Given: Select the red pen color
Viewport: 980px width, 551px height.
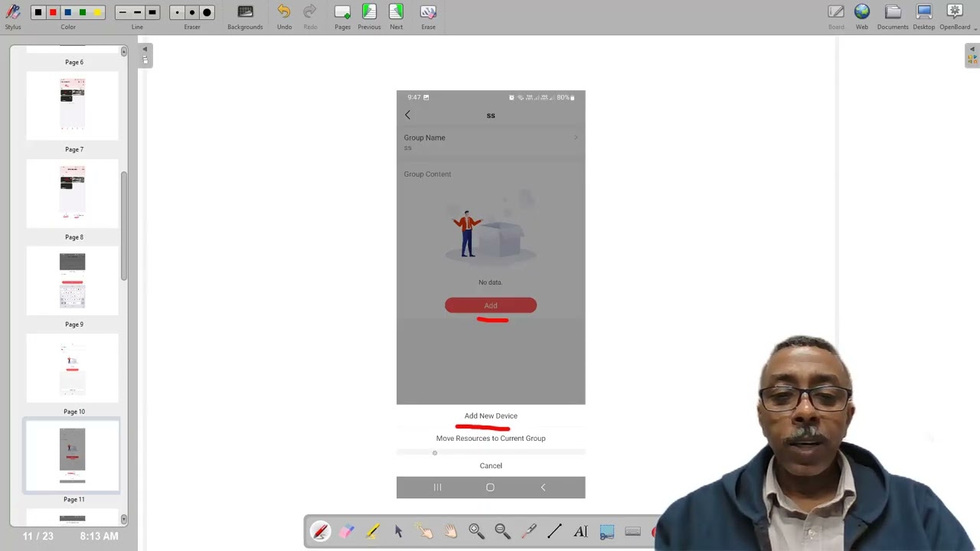Looking at the screenshot, I should coord(53,12).
